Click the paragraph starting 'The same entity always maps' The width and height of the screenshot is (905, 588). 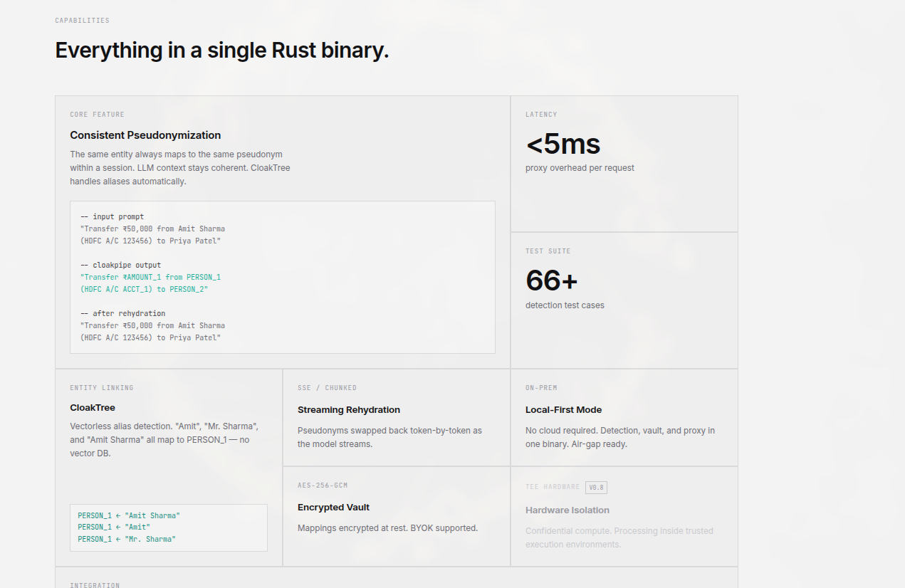(x=180, y=168)
